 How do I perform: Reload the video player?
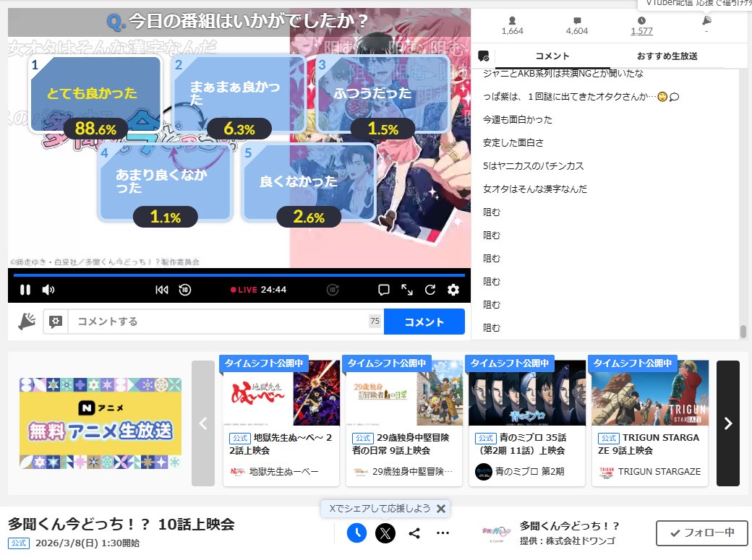click(430, 289)
